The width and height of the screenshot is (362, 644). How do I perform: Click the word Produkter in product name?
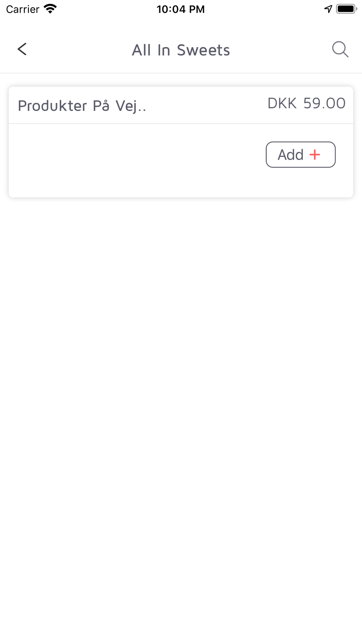click(x=52, y=106)
